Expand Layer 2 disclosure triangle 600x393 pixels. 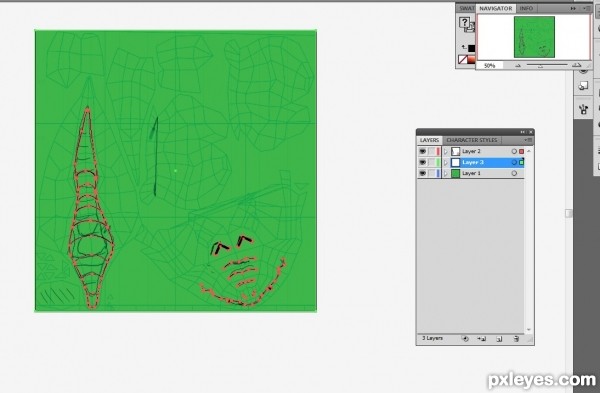tap(446, 152)
